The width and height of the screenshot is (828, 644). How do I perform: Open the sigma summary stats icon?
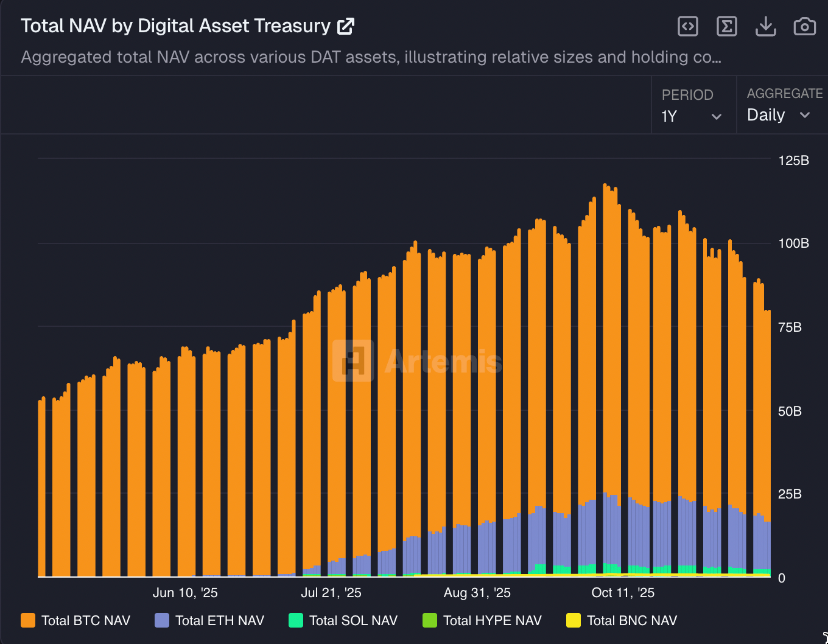(726, 26)
